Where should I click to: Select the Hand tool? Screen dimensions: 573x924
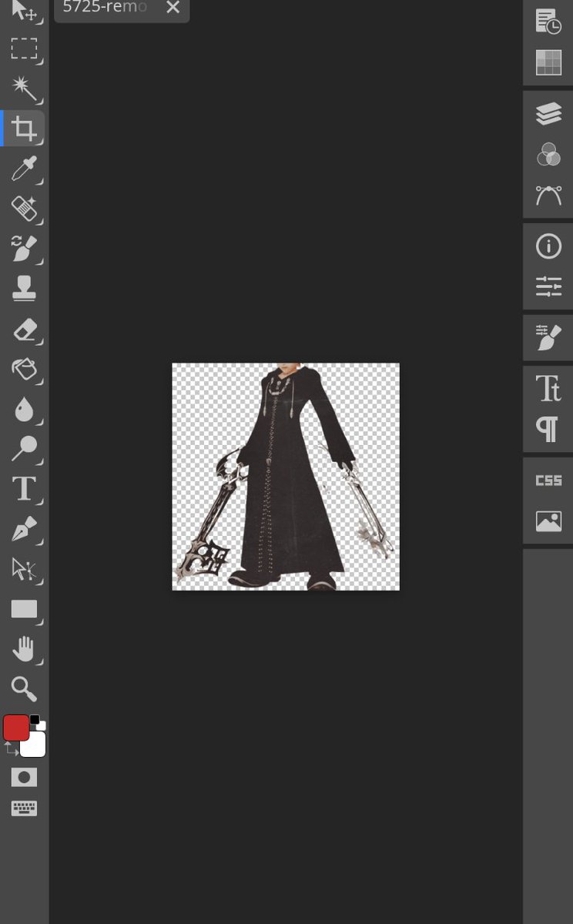coord(24,649)
